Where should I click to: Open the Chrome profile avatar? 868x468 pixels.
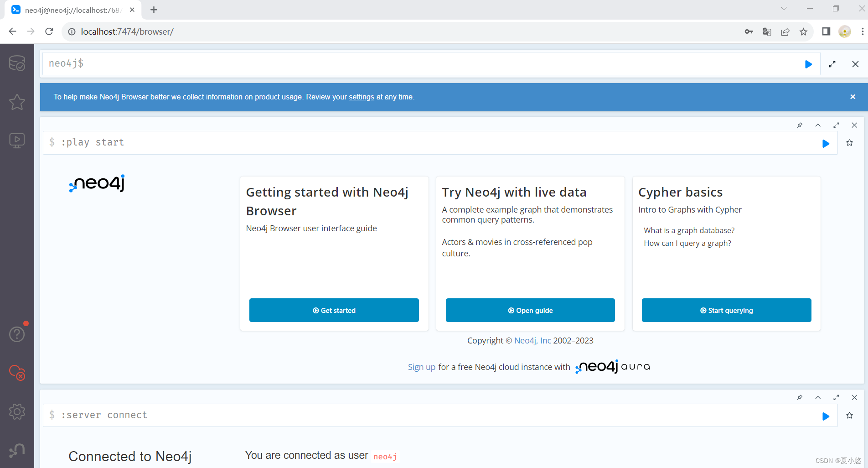[x=845, y=31]
